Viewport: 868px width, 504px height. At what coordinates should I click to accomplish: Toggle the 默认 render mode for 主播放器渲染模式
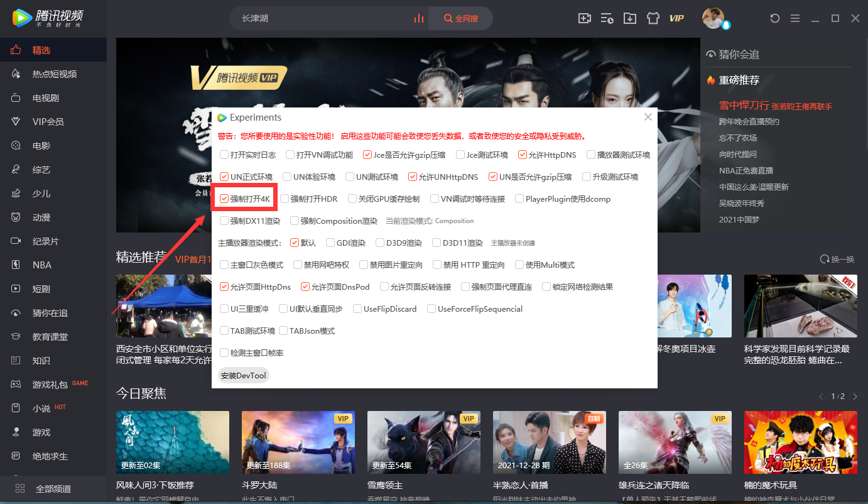[295, 242]
